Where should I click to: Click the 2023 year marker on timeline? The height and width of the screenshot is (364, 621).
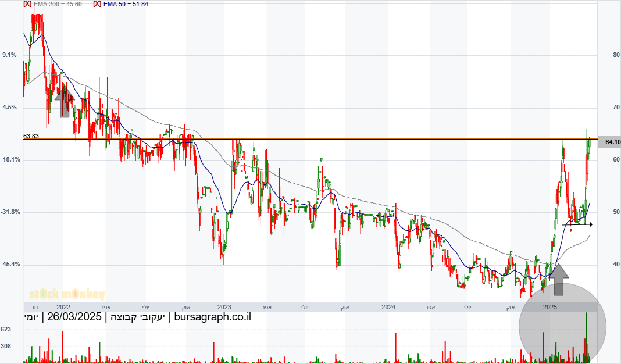pos(224,307)
